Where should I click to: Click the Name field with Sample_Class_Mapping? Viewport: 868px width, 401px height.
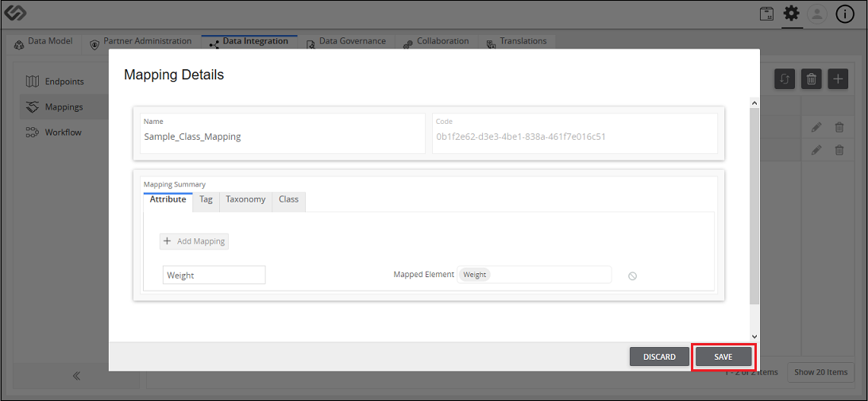283,133
